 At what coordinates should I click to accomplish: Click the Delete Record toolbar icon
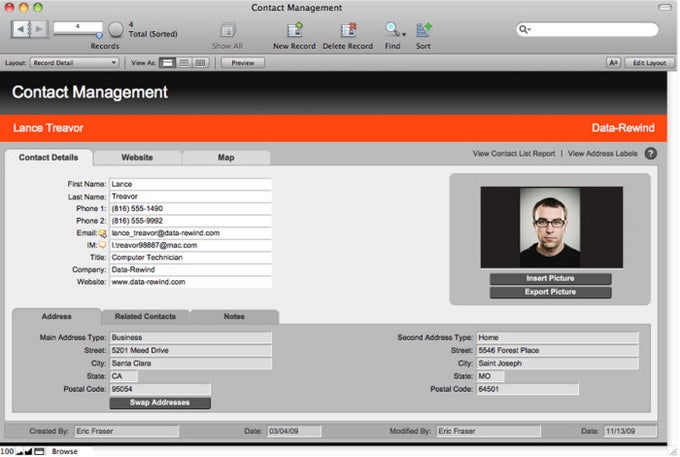pyautogui.click(x=348, y=30)
